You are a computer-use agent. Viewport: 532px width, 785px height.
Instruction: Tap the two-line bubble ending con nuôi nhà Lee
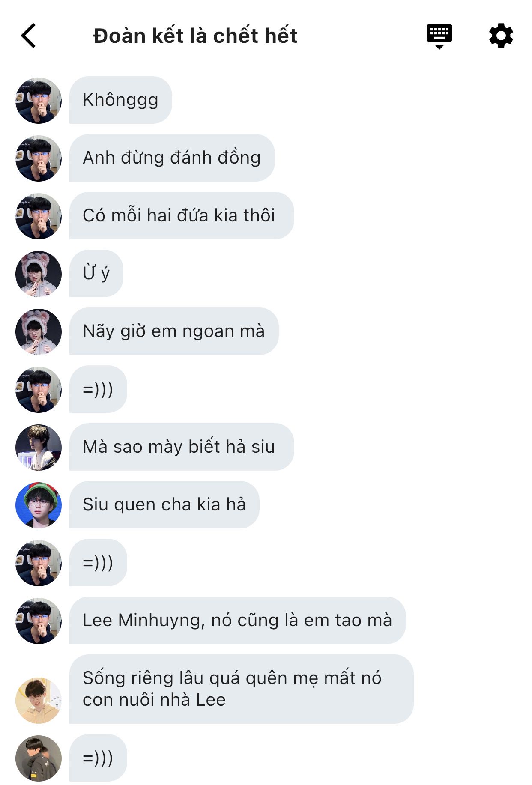242,689
